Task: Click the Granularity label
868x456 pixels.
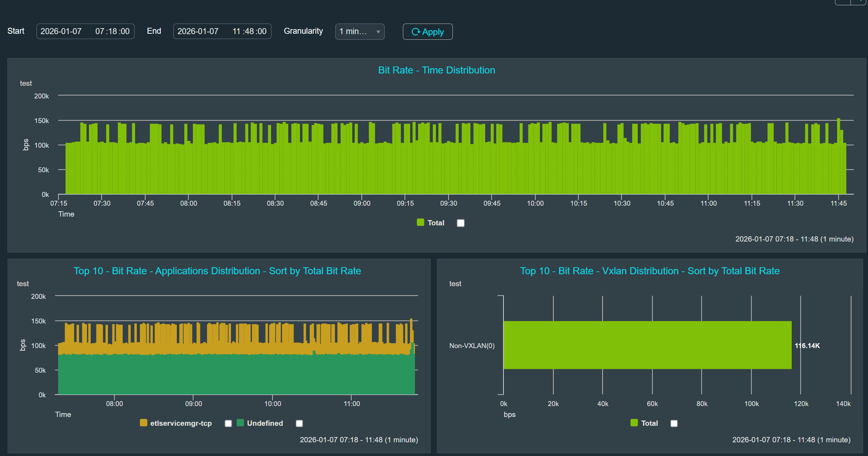Action: click(303, 31)
